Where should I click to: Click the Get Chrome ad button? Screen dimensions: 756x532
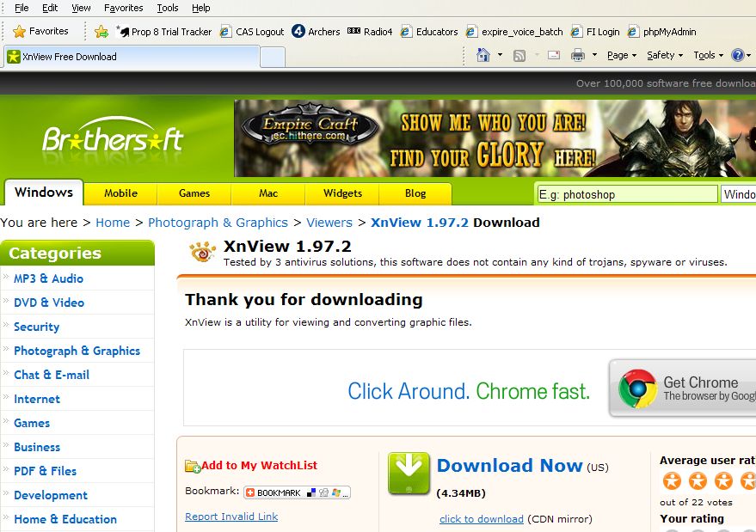[683, 388]
